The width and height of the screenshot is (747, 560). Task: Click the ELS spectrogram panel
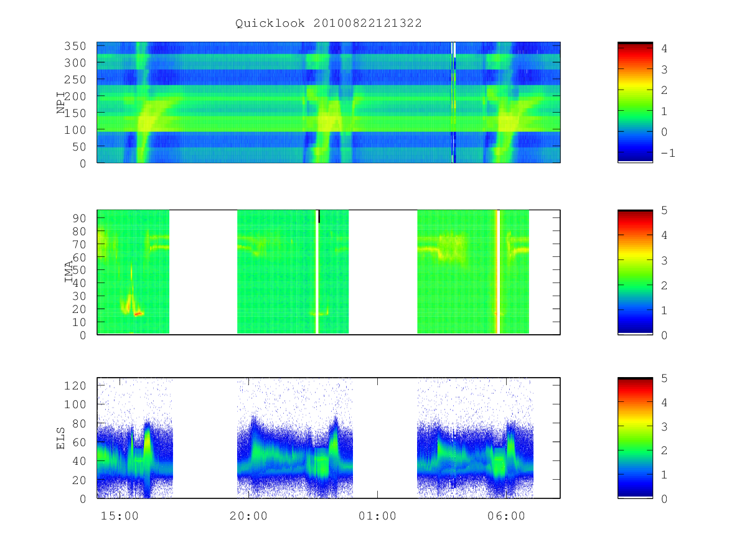[329, 438]
